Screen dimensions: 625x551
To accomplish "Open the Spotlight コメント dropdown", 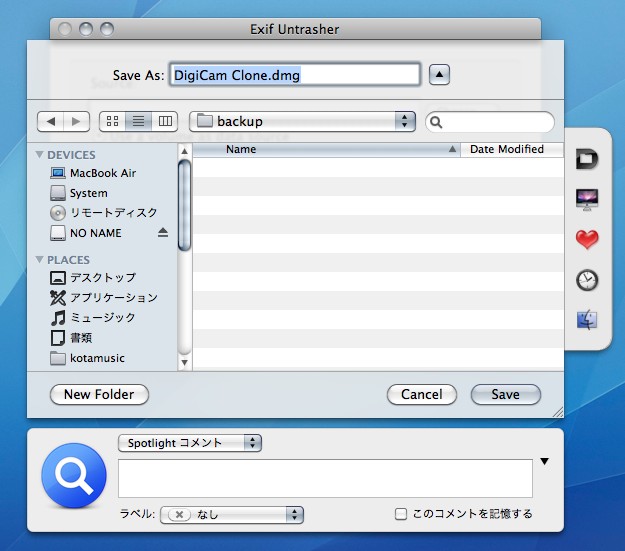I will 189,442.
